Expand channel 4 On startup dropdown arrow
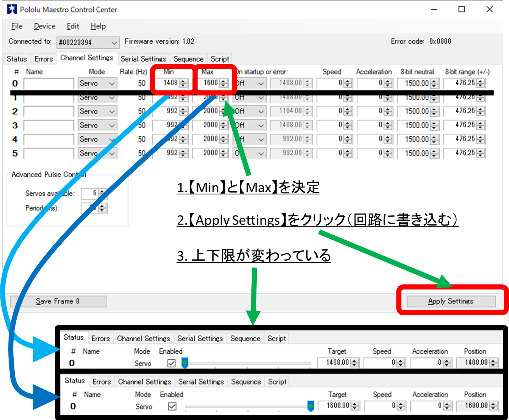This screenshot has width=509, height=420. [261, 139]
